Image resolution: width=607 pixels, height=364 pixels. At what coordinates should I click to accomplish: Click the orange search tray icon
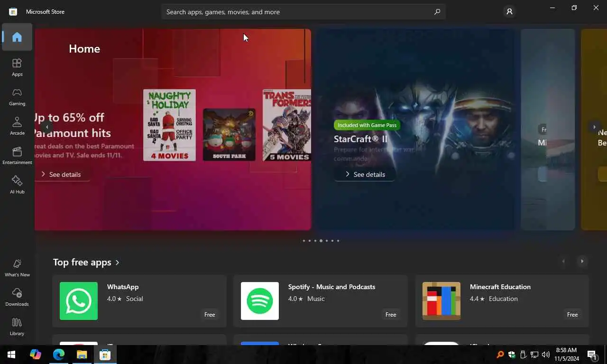(x=500, y=355)
